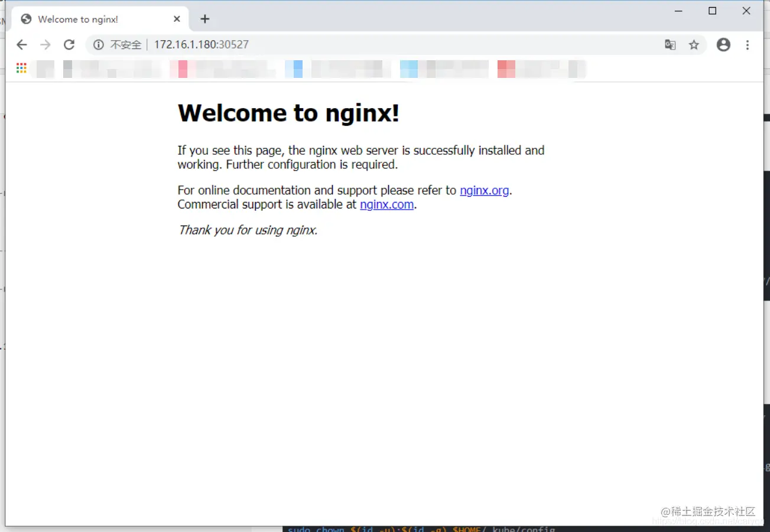The width and height of the screenshot is (770, 532).
Task: Open the translate page icon
Action: click(x=670, y=45)
